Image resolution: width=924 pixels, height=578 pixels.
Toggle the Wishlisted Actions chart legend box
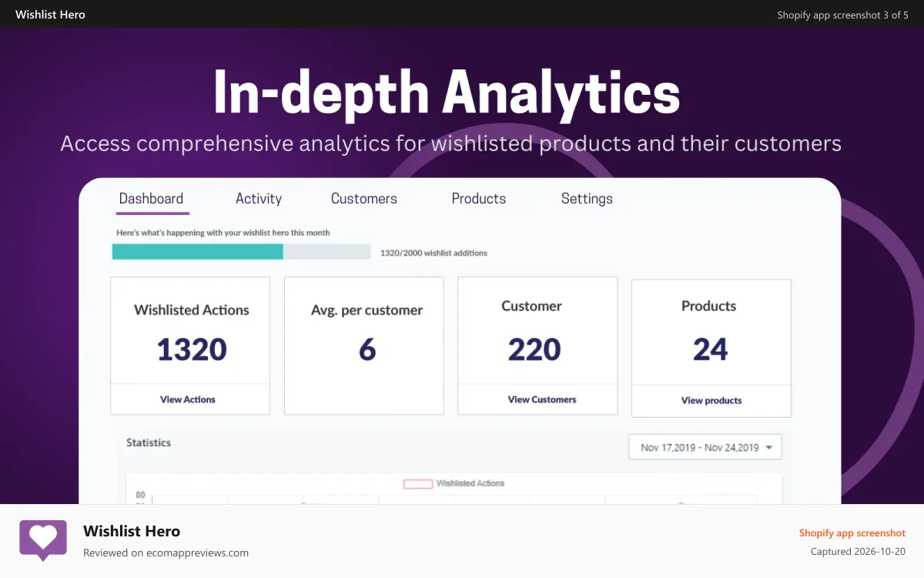coord(418,484)
